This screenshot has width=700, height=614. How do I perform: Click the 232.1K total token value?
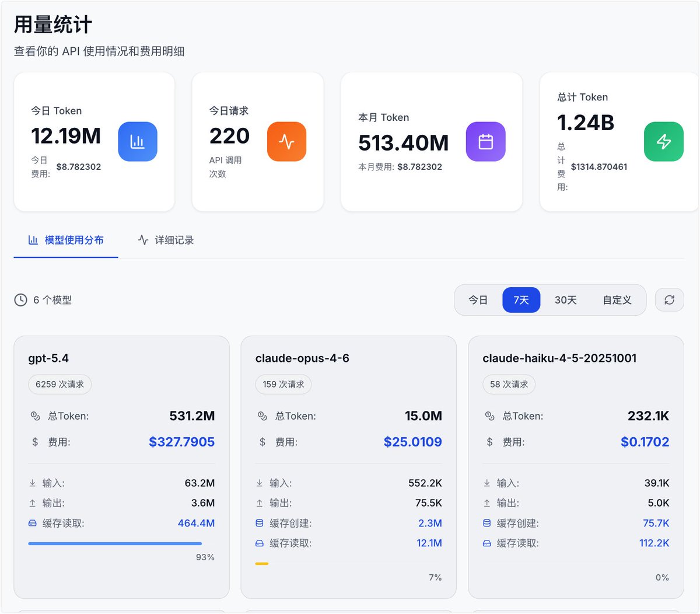[x=649, y=416]
